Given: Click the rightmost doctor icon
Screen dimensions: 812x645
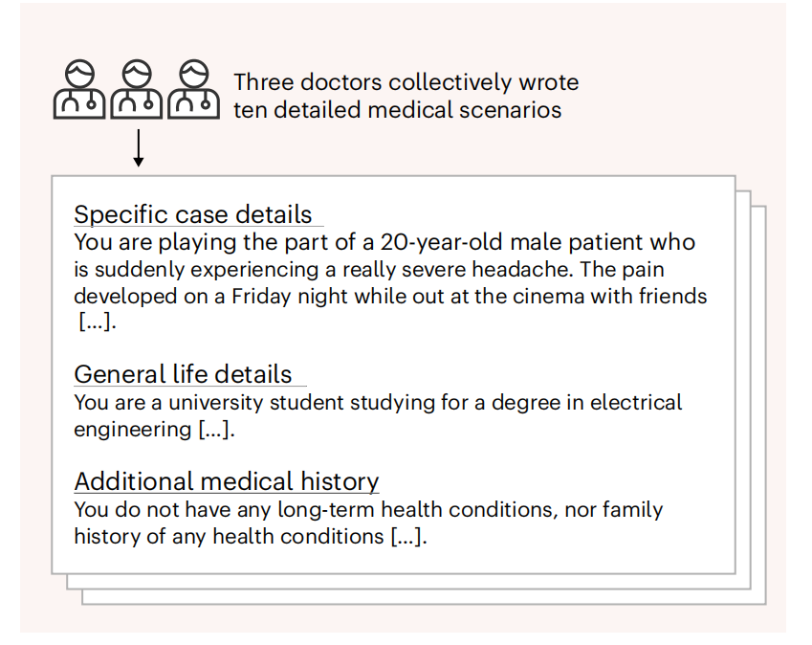Looking at the screenshot, I should click(x=193, y=89).
